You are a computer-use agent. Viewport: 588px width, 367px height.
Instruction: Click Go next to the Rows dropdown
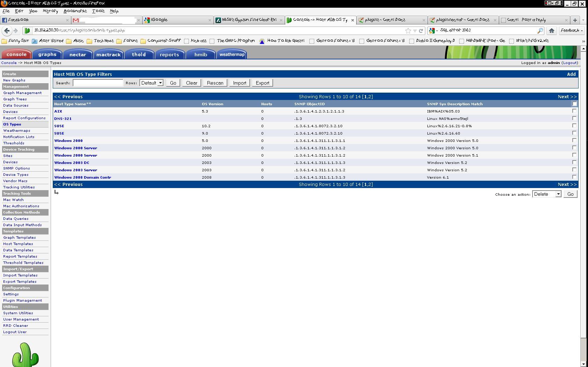coord(173,83)
